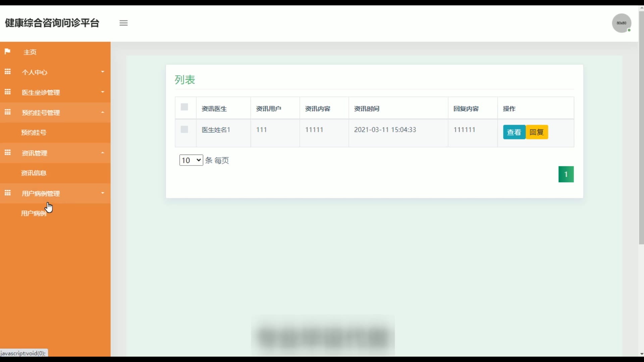Expand the 个人中心 menu arrow
The image size is (644, 362).
[x=103, y=72]
